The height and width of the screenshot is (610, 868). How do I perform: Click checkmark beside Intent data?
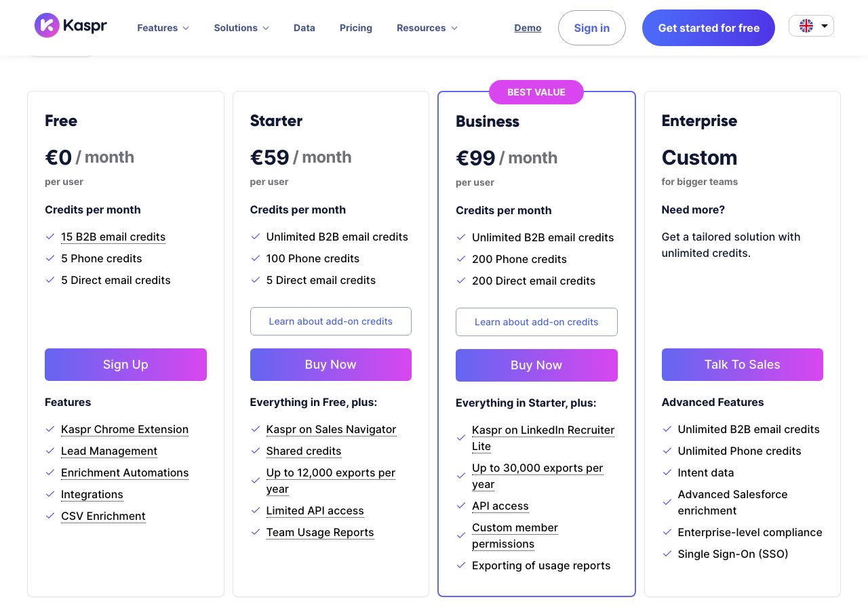click(667, 472)
